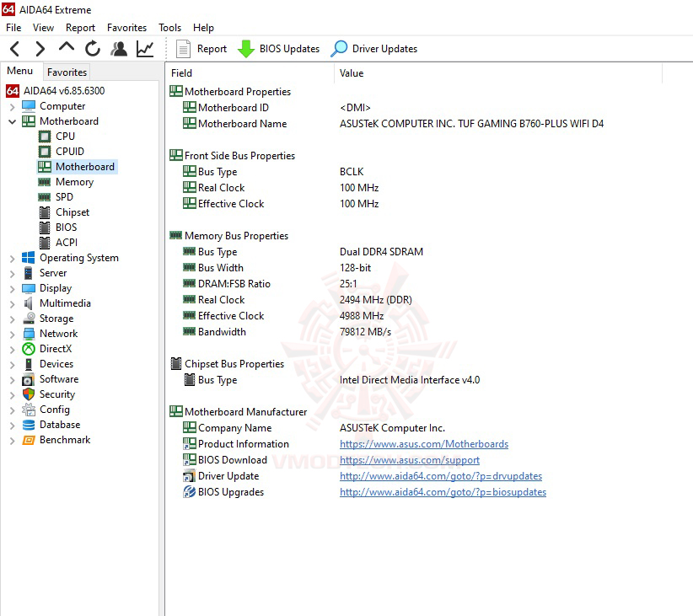Click the Display monitor icon in tree
Viewport: 693px width, 616px height.
point(29,288)
